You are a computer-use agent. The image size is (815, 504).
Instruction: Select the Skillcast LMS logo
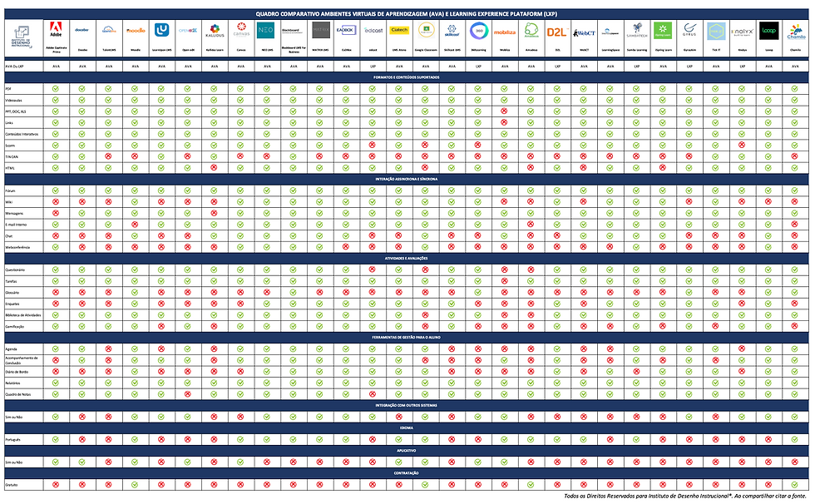(x=452, y=31)
